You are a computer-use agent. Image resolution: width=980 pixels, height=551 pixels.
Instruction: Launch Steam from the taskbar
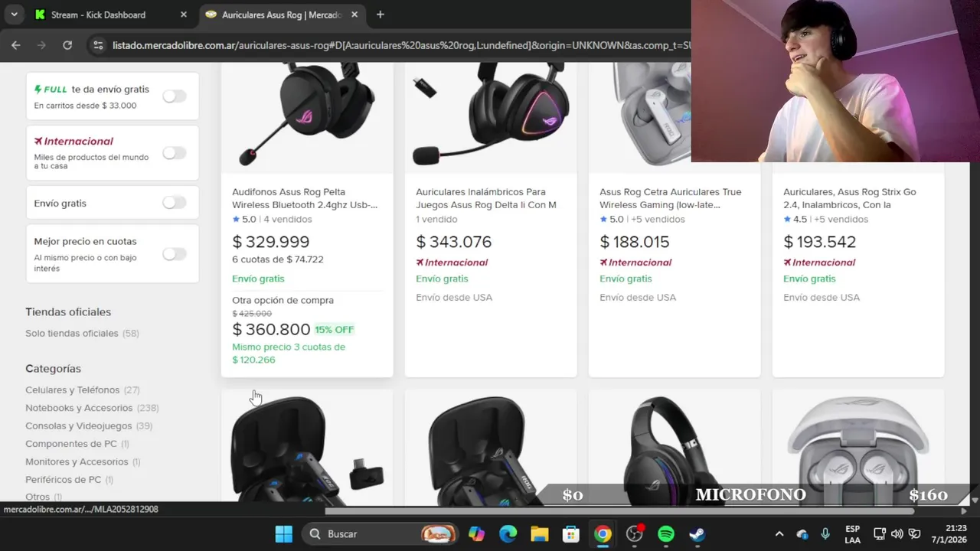pos(697,533)
